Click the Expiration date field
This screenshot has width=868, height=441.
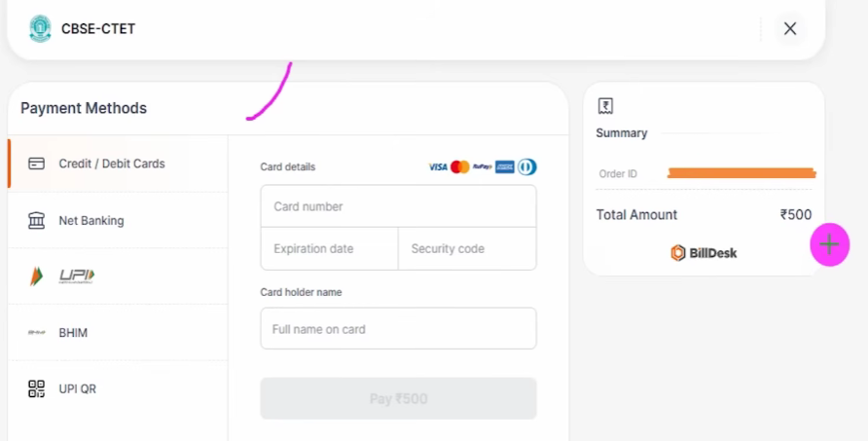tap(329, 248)
